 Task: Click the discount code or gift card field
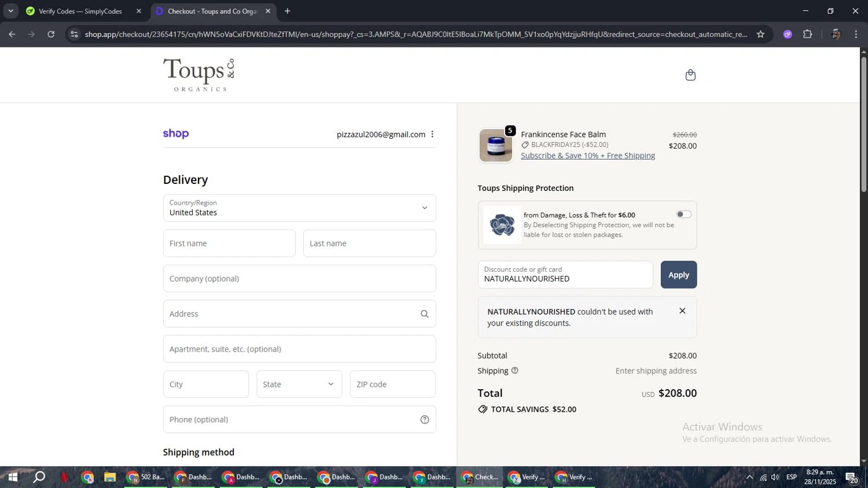point(565,275)
